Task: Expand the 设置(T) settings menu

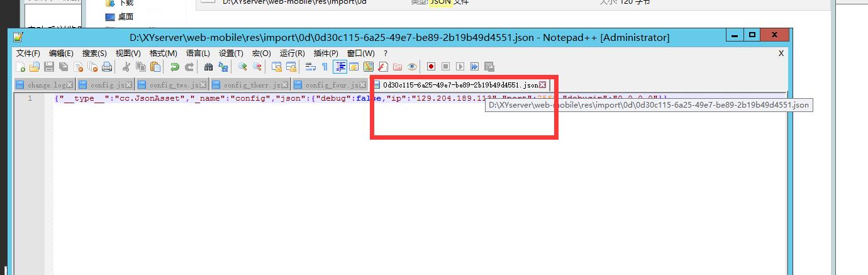Action: pyautogui.click(x=231, y=53)
